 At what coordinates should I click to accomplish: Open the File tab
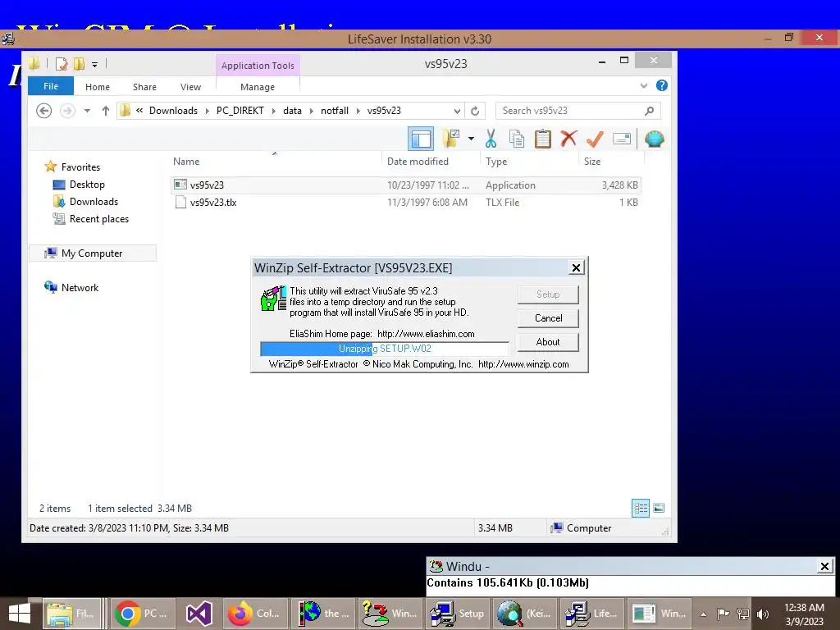[x=51, y=86]
